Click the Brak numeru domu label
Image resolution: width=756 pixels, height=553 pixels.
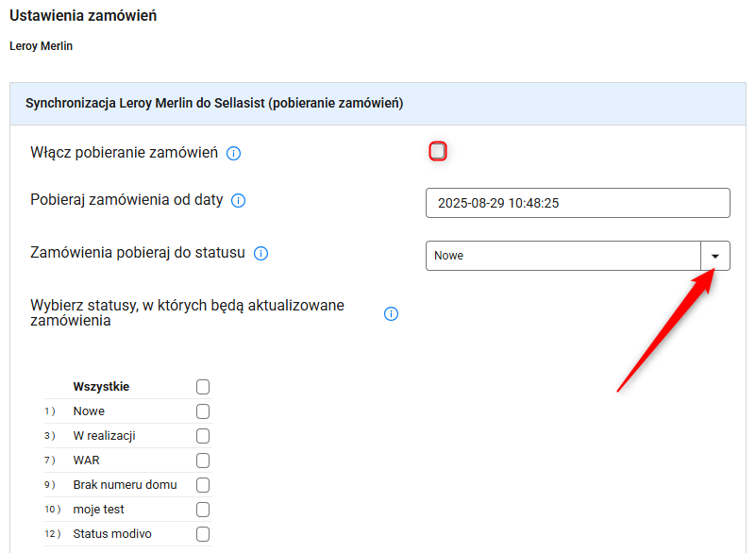(125, 484)
